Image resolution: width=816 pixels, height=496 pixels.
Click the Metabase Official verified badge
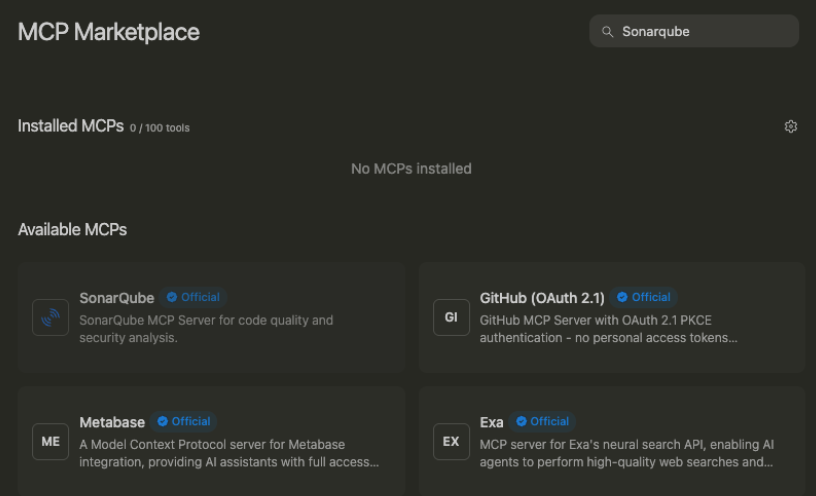click(184, 422)
